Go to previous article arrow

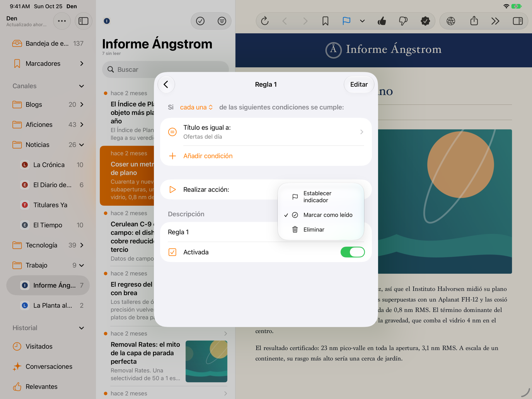click(x=285, y=21)
